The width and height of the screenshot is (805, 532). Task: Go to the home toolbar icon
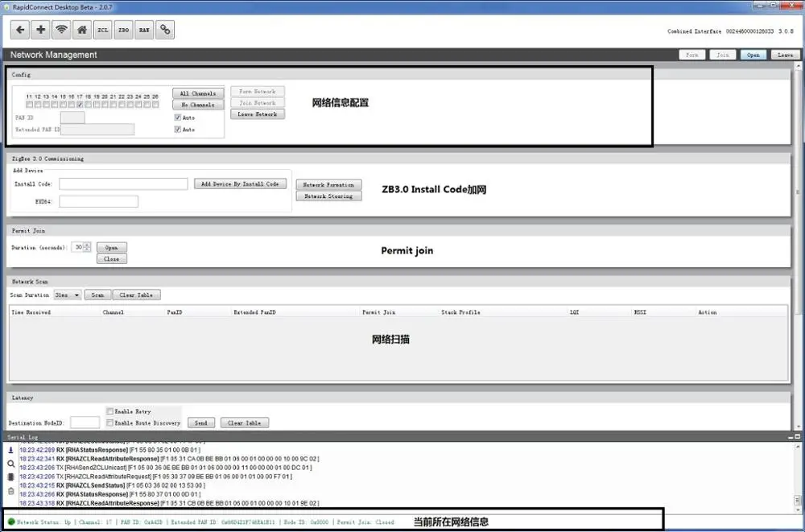(82, 30)
